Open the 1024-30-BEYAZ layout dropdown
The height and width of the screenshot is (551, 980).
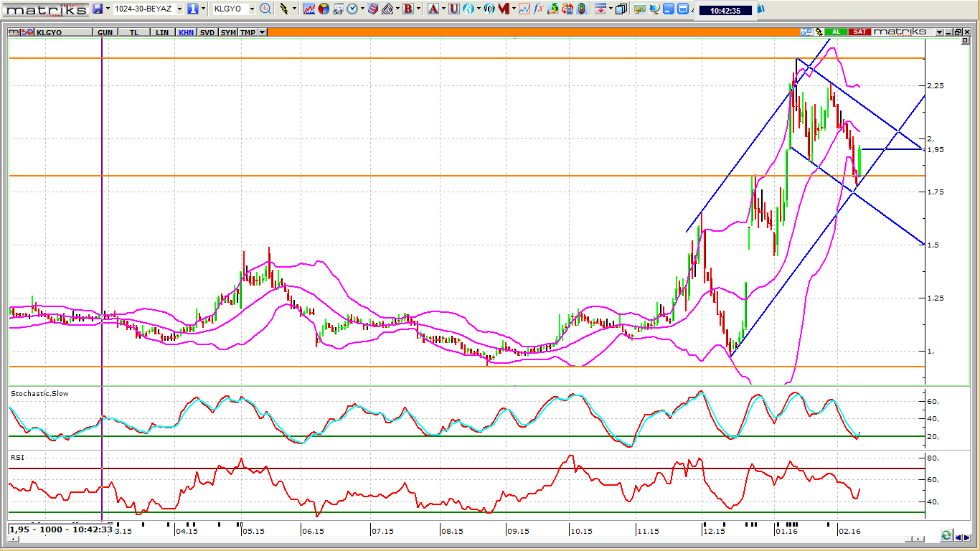(x=179, y=9)
